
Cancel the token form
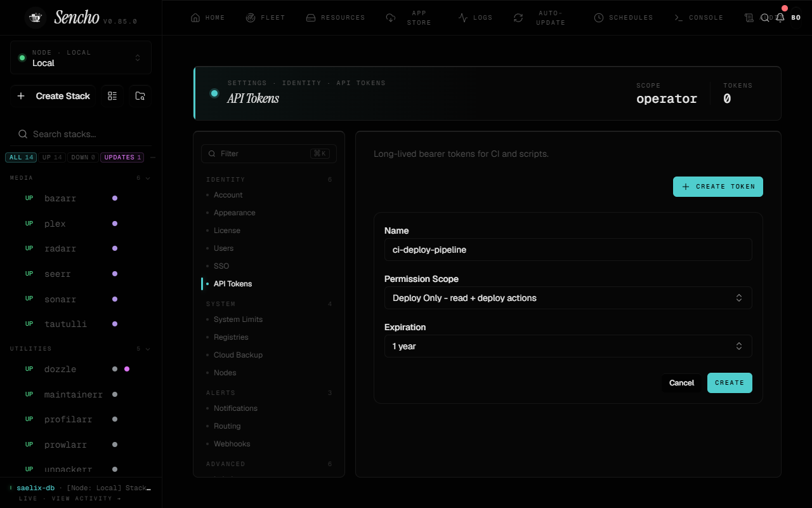coord(682,383)
